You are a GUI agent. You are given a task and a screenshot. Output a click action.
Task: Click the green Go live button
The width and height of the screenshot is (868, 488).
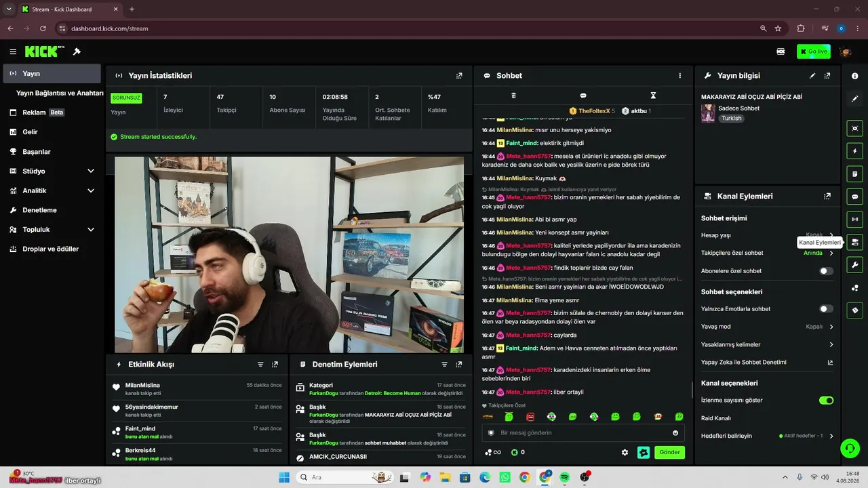click(813, 52)
